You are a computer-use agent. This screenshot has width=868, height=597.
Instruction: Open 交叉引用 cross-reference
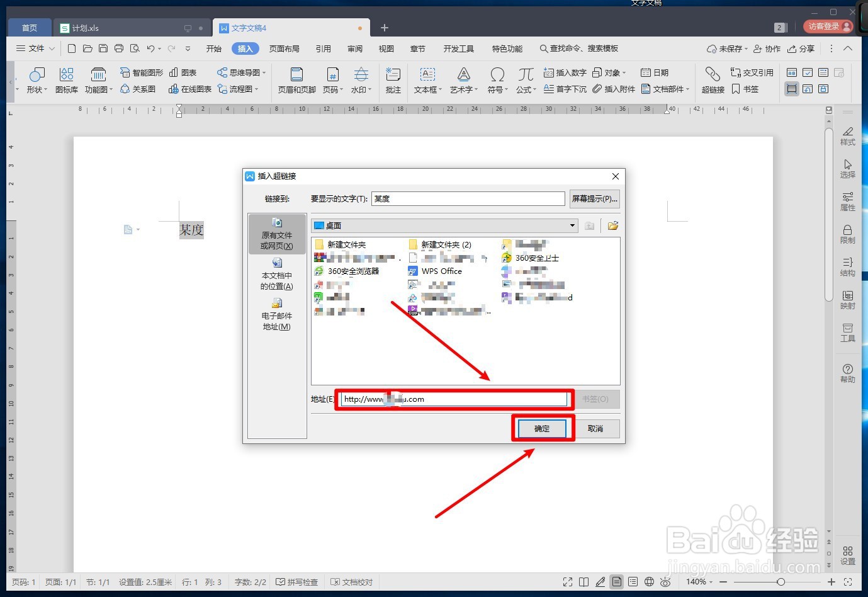pos(752,72)
